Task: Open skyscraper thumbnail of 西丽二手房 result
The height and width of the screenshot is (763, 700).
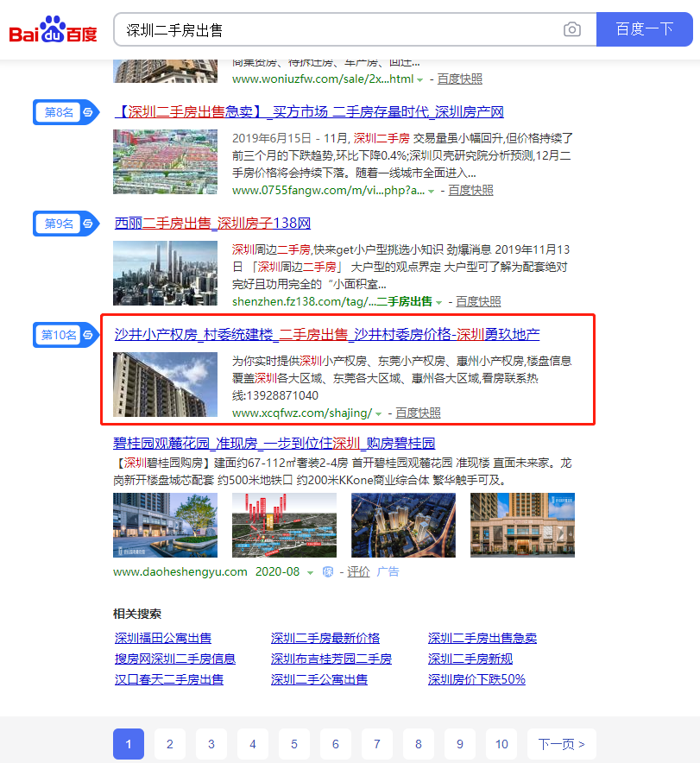Action: tap(166, 273)
